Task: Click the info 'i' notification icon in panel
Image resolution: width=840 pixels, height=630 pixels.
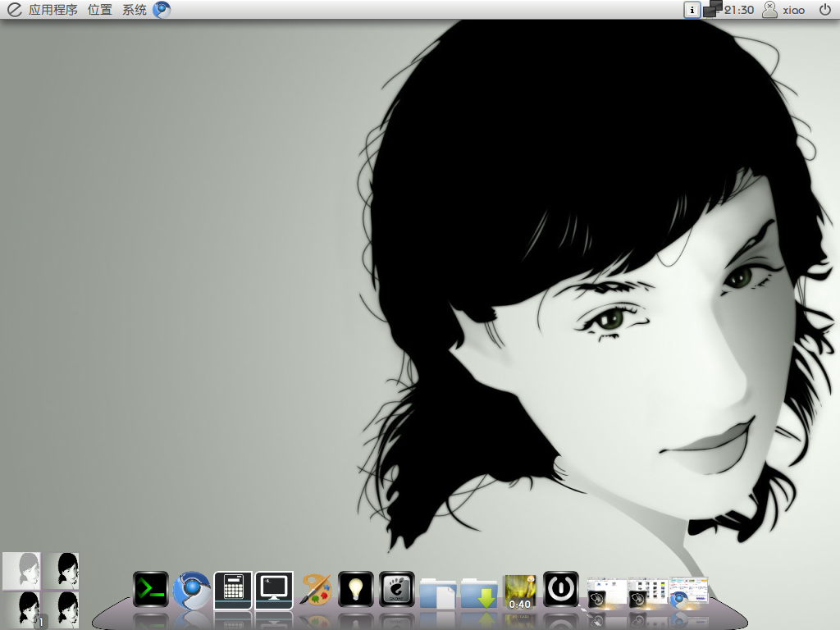Action: tap(692, 10)
